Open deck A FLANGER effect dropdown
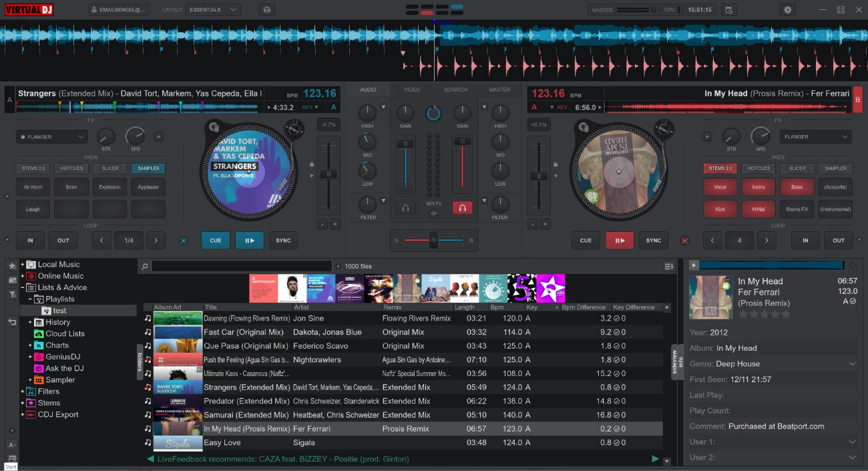This screenshot has width=868, height=471. (x=52, y=137)
